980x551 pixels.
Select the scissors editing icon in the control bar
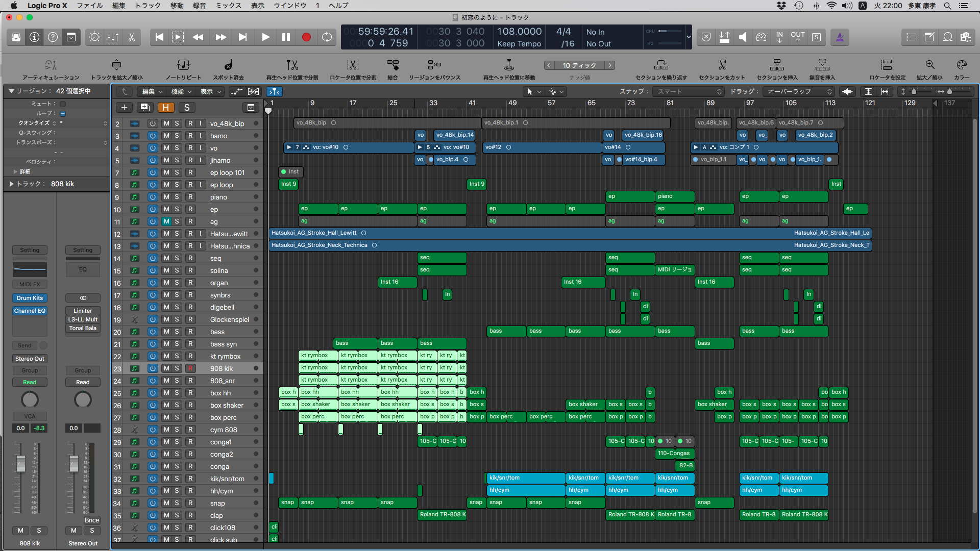131,37
